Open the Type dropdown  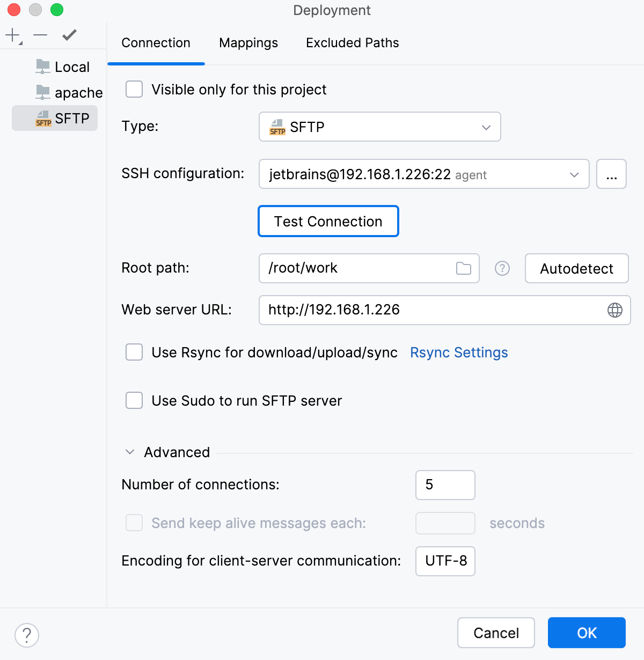(x=486, y=127)
